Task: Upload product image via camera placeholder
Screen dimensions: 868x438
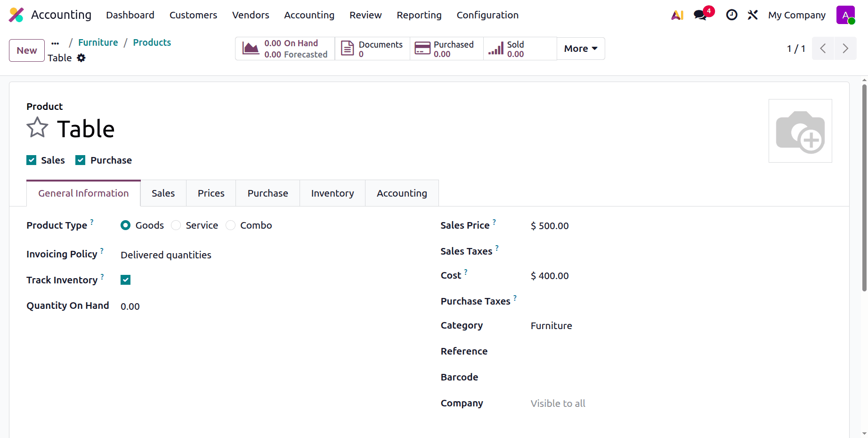Action: pos(800,131)
